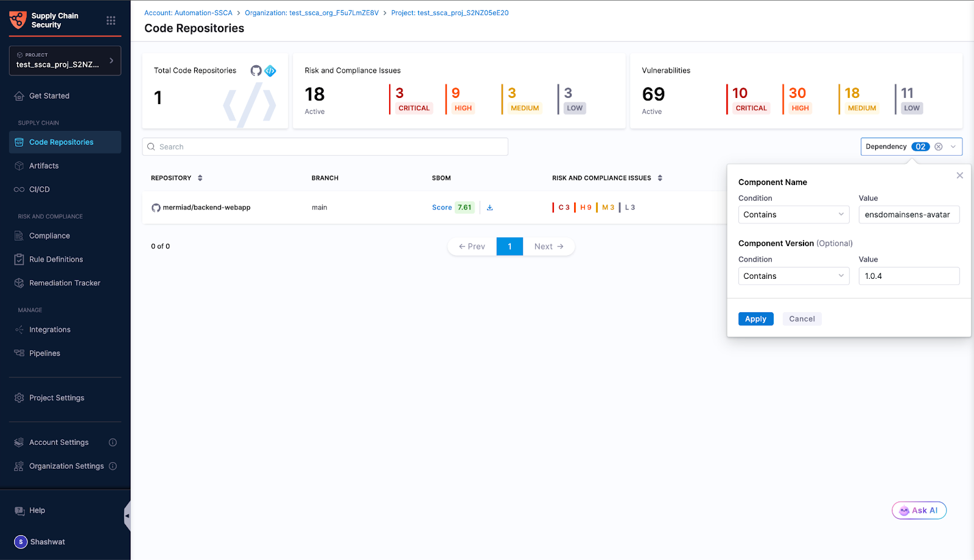Show info icon beside Account Settings

(113, 443)
